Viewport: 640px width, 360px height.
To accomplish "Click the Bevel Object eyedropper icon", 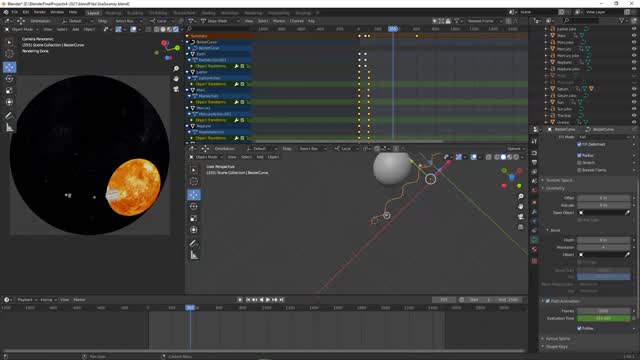I will coord(627,255).
